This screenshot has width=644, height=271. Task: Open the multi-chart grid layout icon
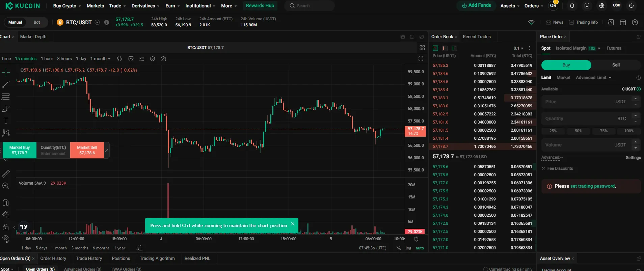point(422,48)
